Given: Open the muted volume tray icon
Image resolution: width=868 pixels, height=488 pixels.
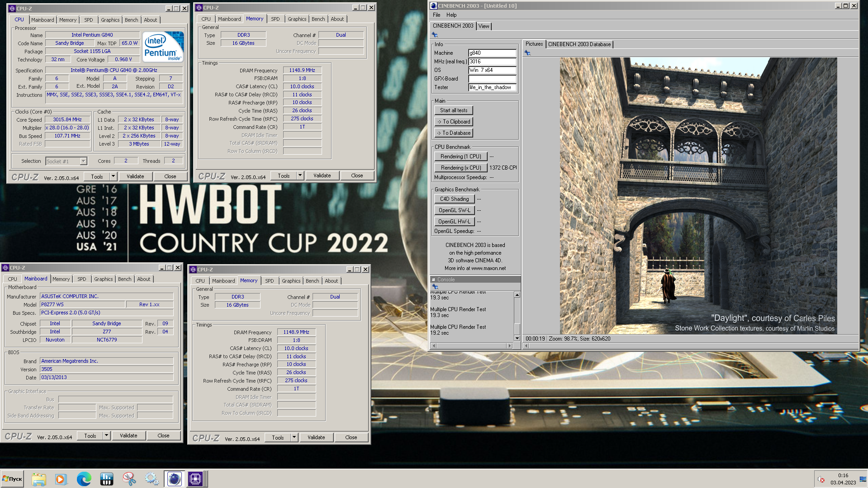Looking at the screenshot, I should (x=821, y=479).
